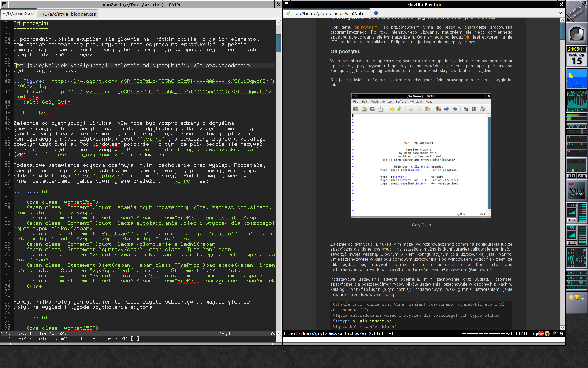Click the music note icon in the dock tile
The image size is (588, 368).
582,297
